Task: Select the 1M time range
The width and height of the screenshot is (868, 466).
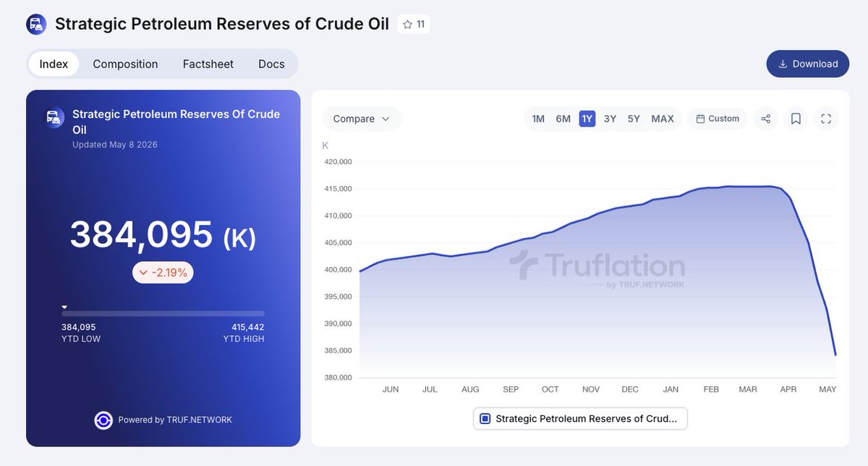Action: coord(538,119)
